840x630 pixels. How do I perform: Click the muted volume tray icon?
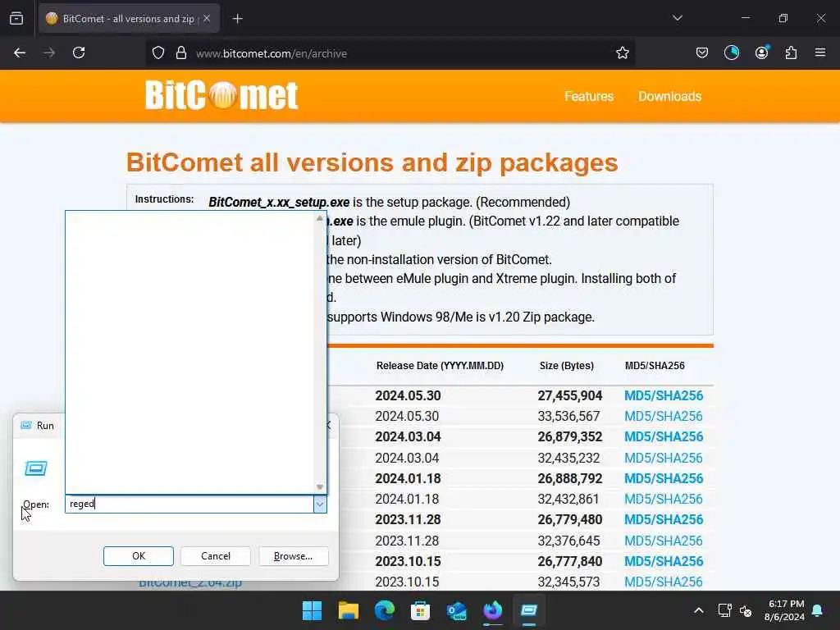pos(745,610)
